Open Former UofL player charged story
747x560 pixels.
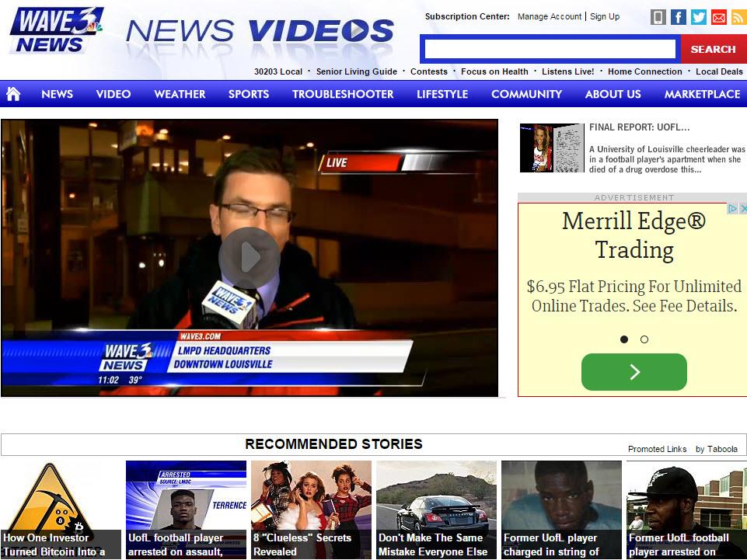tap(562, 510)
